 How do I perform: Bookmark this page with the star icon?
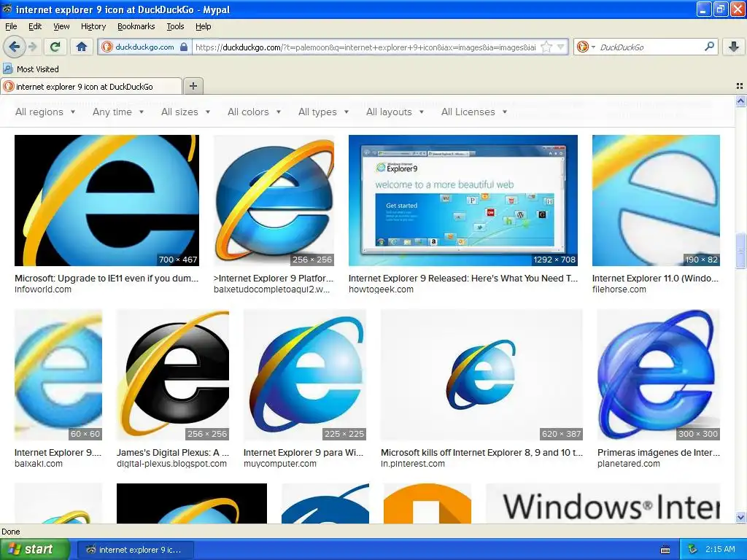[x=546, y=47]
